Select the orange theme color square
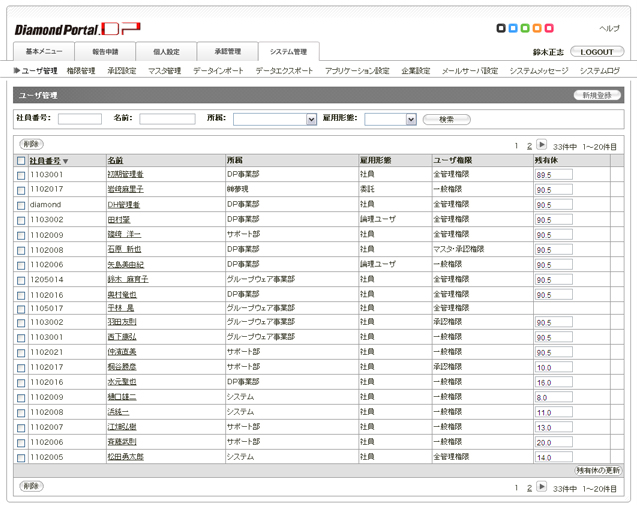 (x=537, y=28)
